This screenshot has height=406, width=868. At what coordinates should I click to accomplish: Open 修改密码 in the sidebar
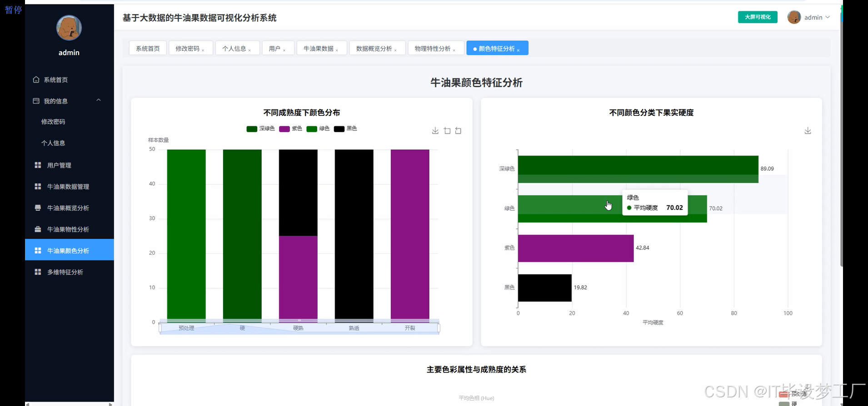[x=53, y=122]
